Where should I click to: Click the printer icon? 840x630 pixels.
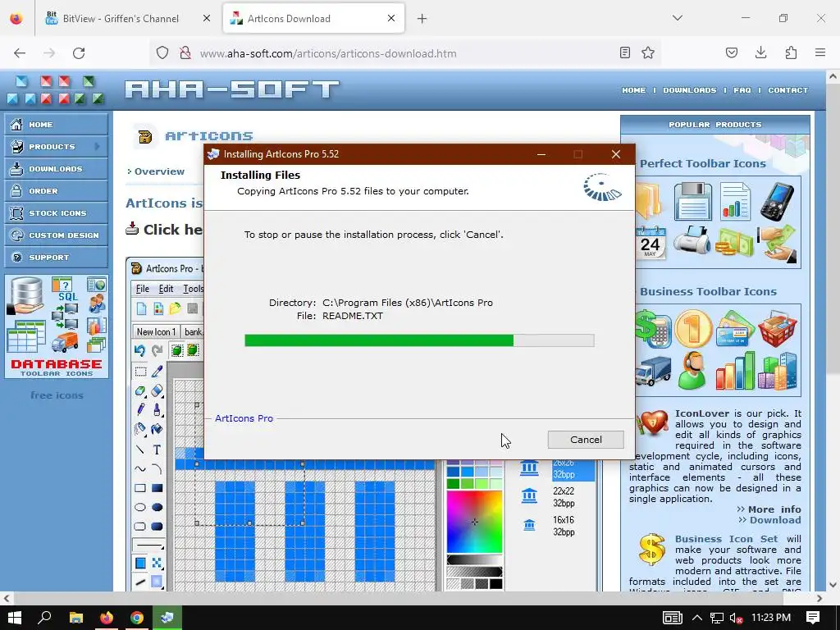[692, 240]
